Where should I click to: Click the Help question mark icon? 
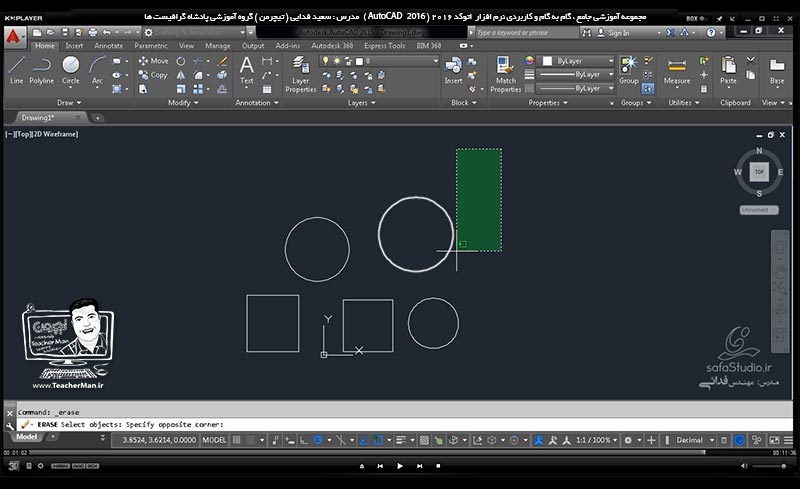coord(711,32)
